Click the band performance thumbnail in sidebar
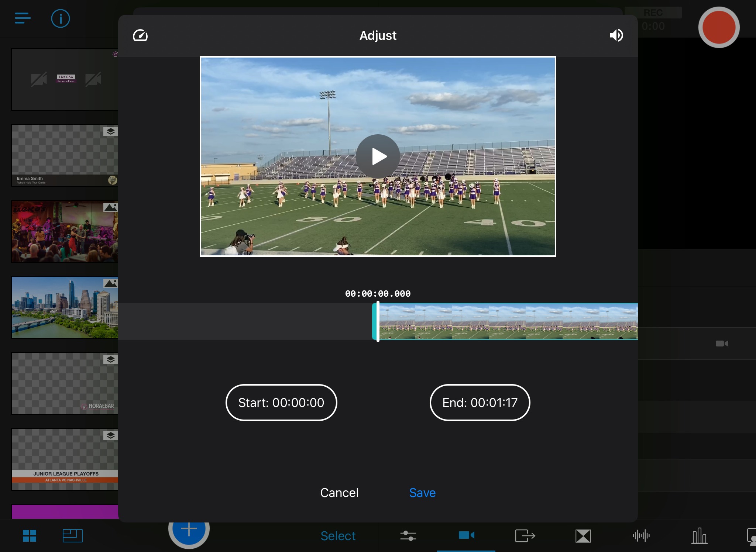 [x=65, y=231]
